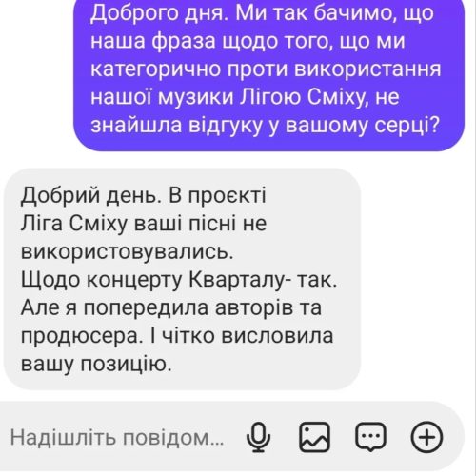The width and height of the screenshot is (476, 476).
Task: Click the circled plus attachments icon
Action: tap(426, 437)
